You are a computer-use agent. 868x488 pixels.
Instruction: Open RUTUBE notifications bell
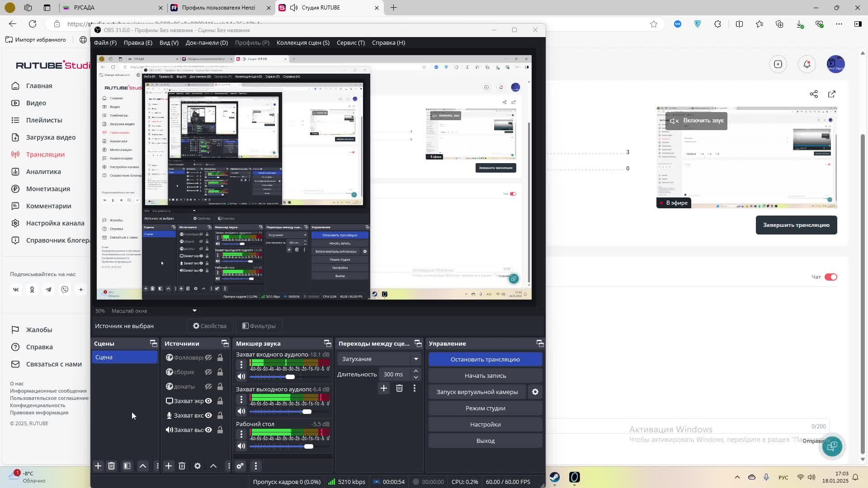[807, 64]
